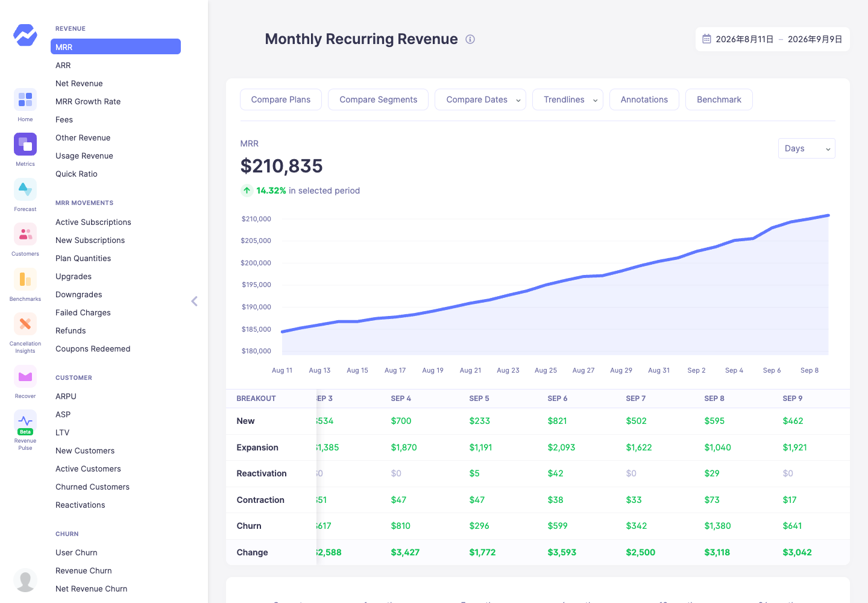Click Expansion value $2,093 under Sep 6
Image resolution: width=868 pixels, height=603 pixels.
click(561, 447)
